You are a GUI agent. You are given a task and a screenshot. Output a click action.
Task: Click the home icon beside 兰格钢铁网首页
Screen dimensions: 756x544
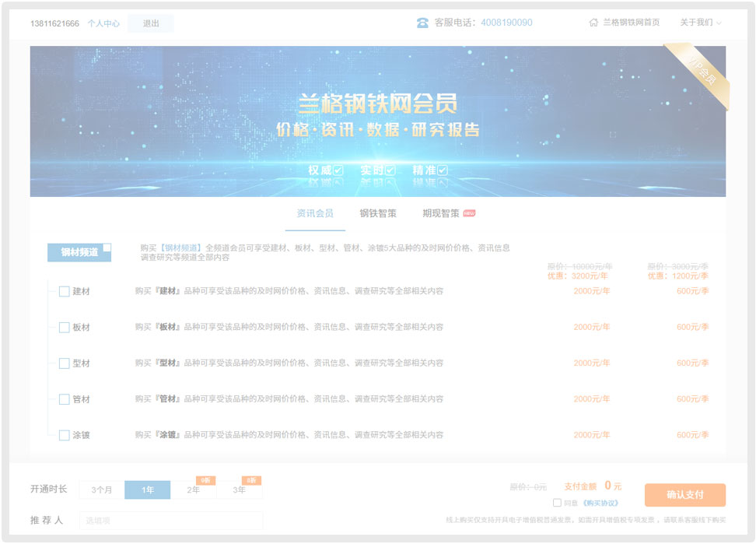594,23
